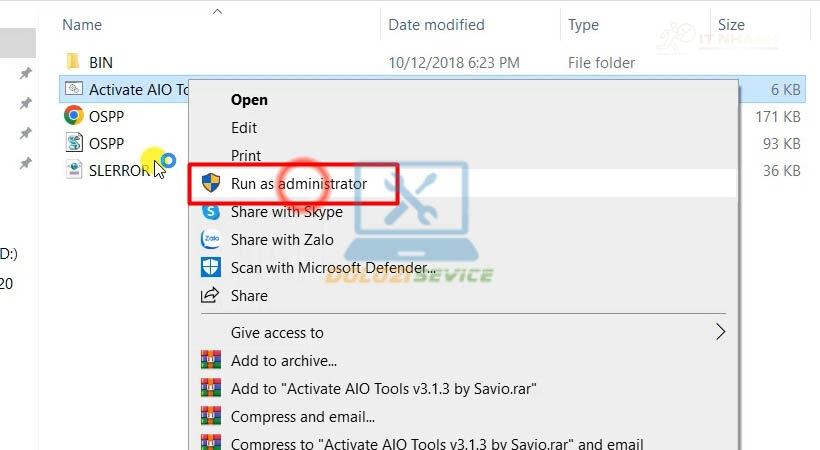This screenshot has width=820, height=450.
Task: Click the BIN folder icon
Action: (x=73, y=62)
